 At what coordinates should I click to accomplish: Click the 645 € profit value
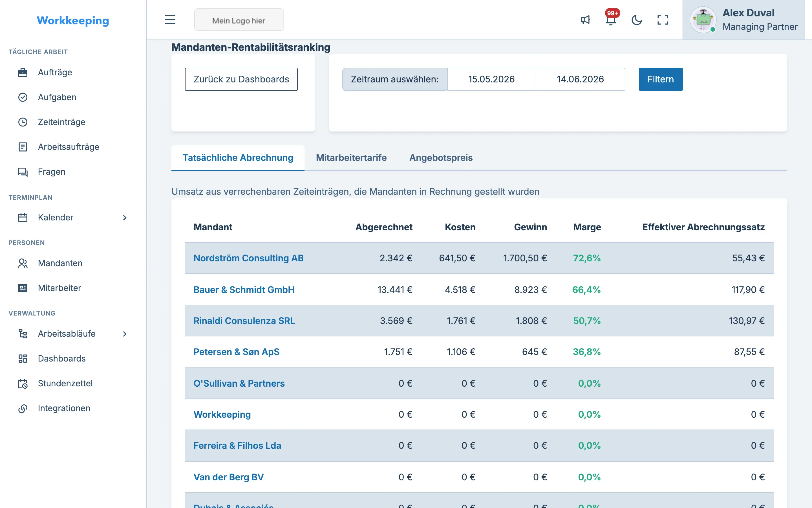534,352
